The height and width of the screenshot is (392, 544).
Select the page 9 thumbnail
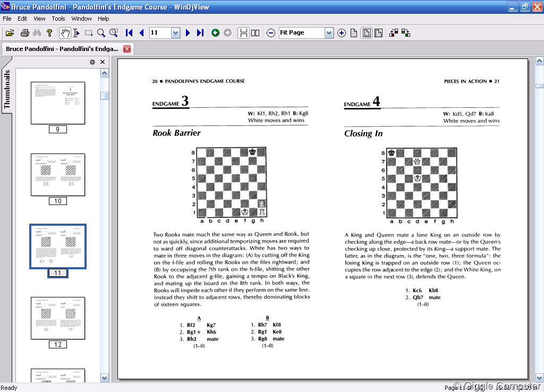(58, 103)
